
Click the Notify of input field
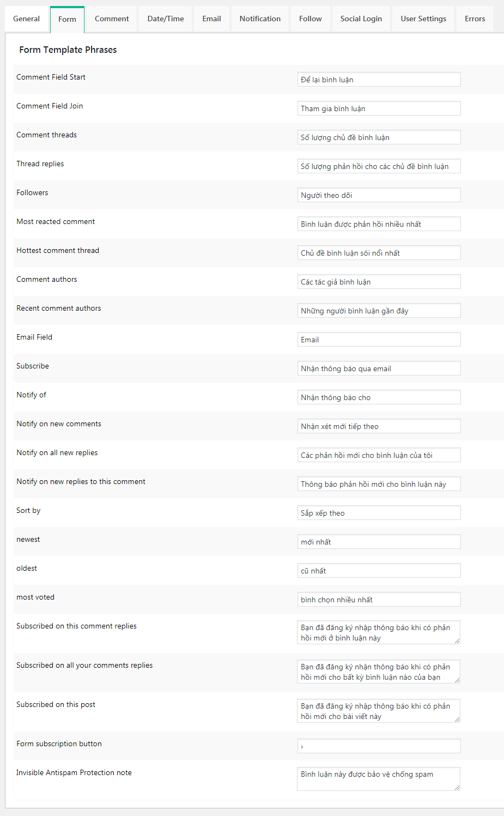coord(379,397)
